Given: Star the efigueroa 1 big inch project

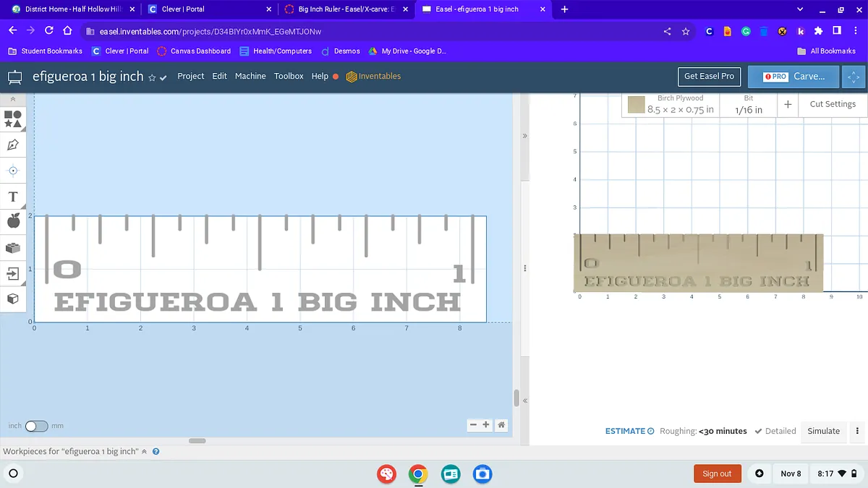Looking at the screenshot, I should 152,77.
